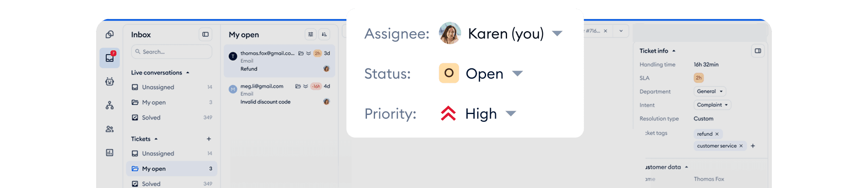Image resolution: width=868 pixels, height=188 pixels.
Task: Toggle the Ticket info side panel button
Action: click(758, 51)
